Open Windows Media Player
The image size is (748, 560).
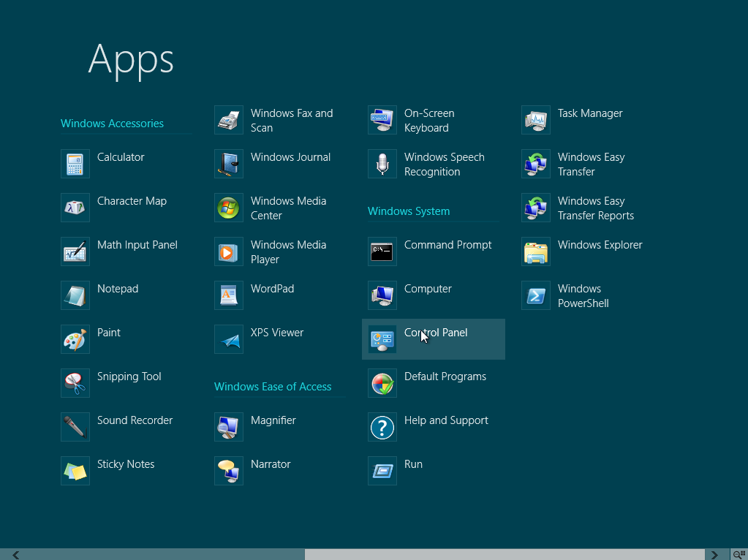point(271,251)
